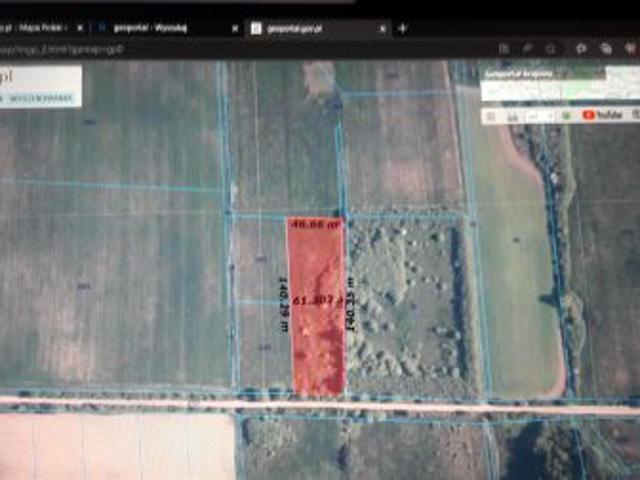Click the 48.86 m measurement label
The image size is (640, 480).
[315, 224]
